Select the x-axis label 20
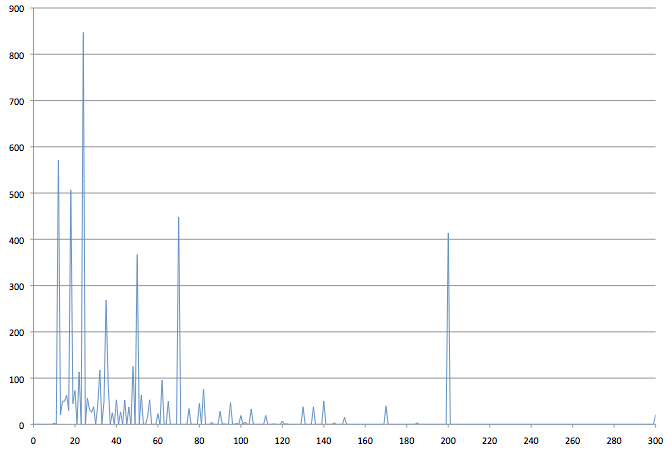The image size is (672, 456). pos(75,441)
